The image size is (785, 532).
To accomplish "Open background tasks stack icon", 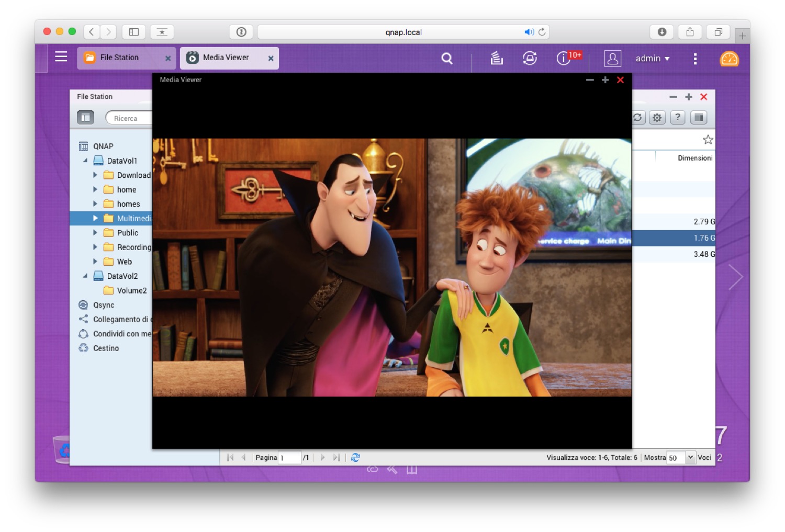I will pos(497,58).
